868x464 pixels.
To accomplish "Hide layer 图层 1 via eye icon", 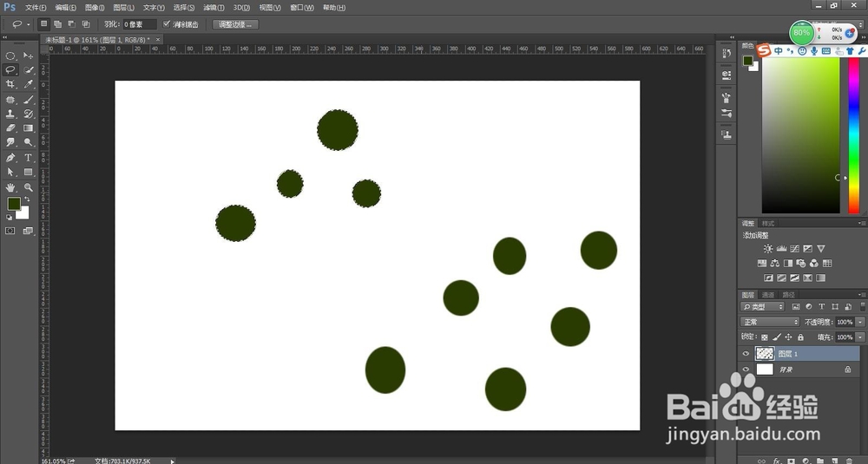I will pos(746,354).
